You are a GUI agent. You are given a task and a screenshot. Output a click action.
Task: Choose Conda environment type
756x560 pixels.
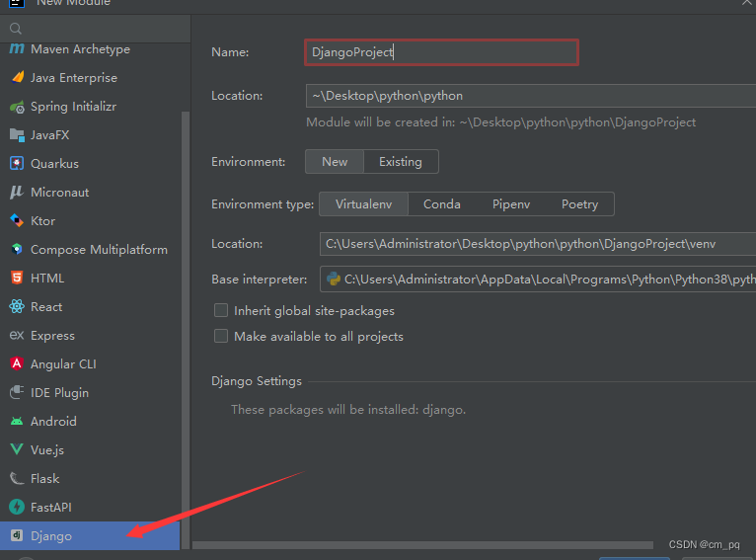(441, 204)
